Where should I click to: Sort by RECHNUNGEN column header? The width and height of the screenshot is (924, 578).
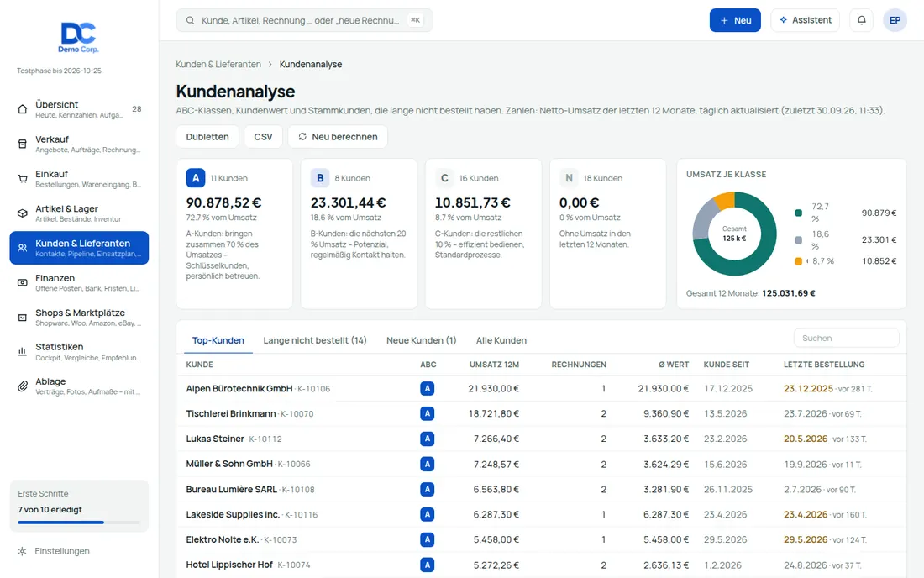pos(579,365)
